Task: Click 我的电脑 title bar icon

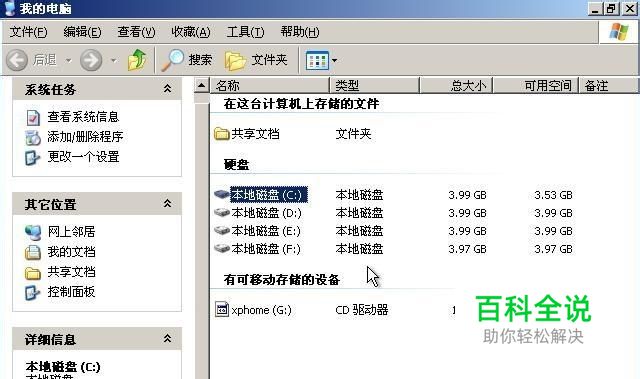Action: [9, 8]
